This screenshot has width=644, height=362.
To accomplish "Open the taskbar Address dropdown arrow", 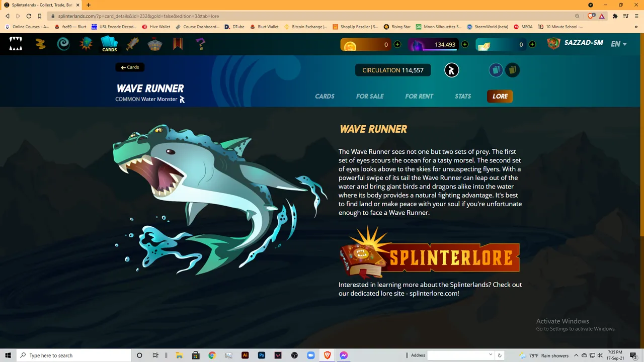I will coord(491,355).
